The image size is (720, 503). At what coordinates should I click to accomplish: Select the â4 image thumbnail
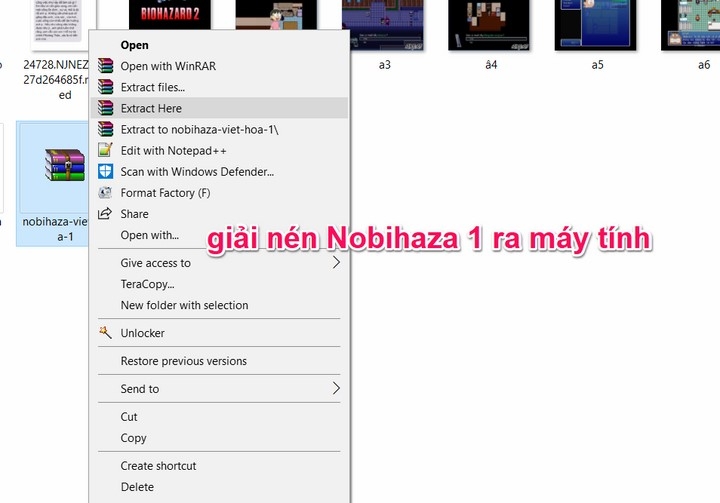click(x=489, y=25)
